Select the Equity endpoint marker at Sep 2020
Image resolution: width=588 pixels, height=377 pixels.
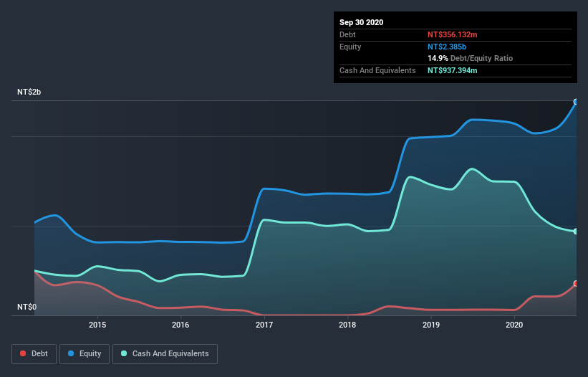coord(576,102)
